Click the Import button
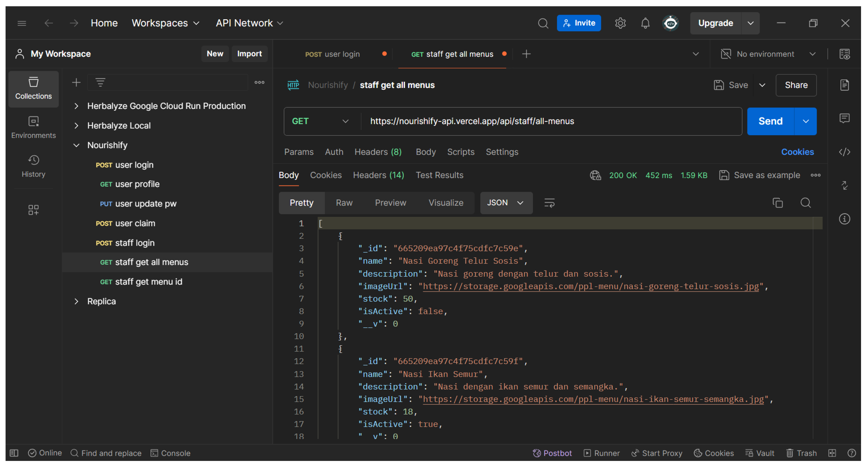This screenshot has width=868, height=473. tap(249, 54)
